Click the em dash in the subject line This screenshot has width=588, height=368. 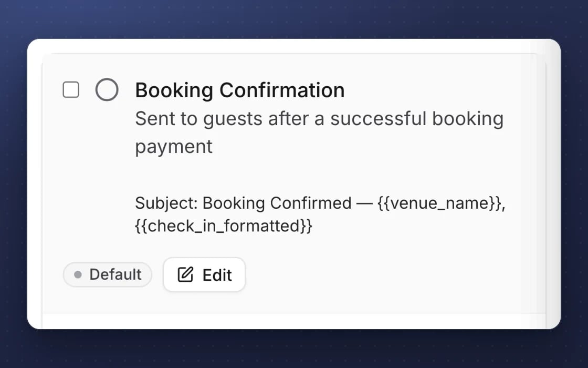[x=364, y=203]
